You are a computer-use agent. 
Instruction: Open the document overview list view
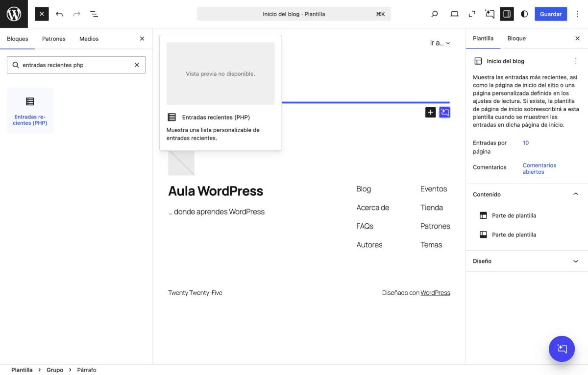[x=94, y=14]
